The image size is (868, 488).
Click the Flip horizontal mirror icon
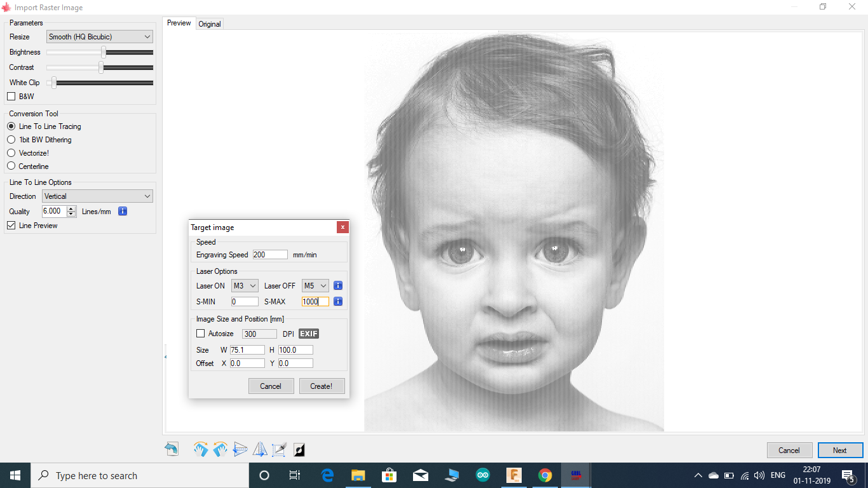click(259, 449)
